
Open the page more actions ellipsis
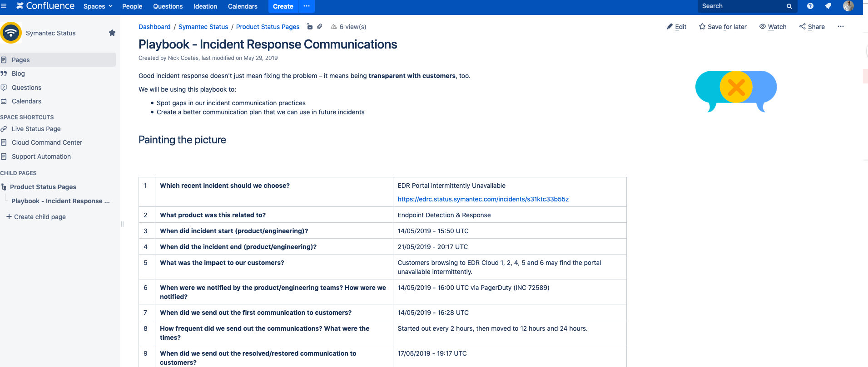pyautogui.click(x=841, y=27)
